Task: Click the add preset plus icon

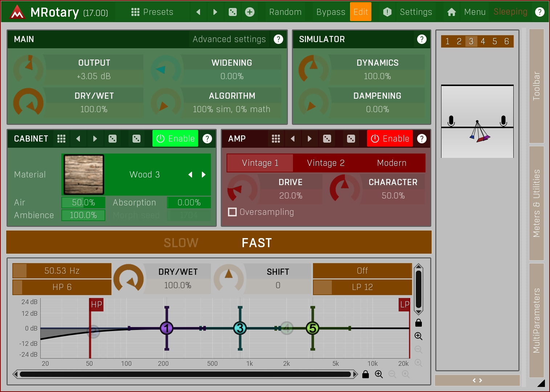Action: tap(250, 12)
